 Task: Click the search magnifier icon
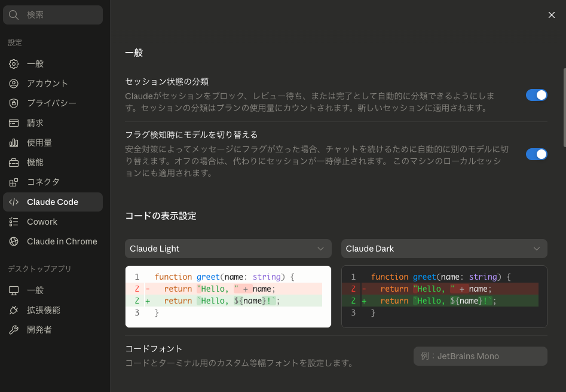(14, 15)
